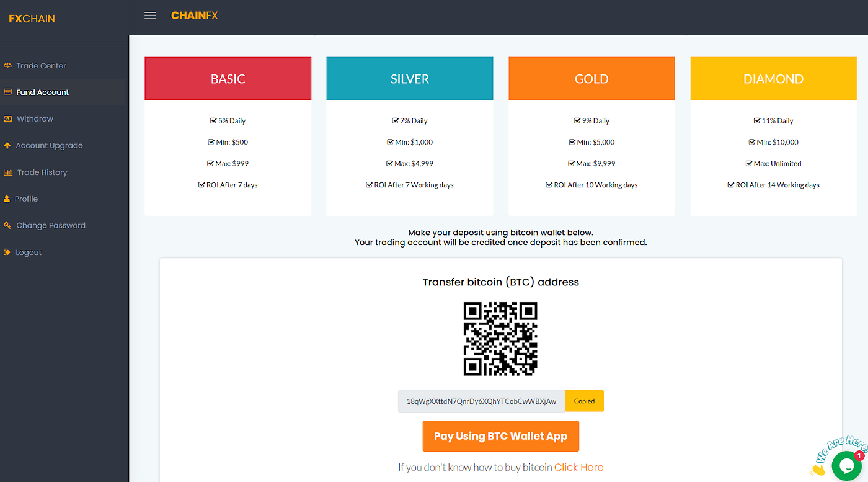Click the chat notification badge

pyautogui.click(x=859, y=455)
